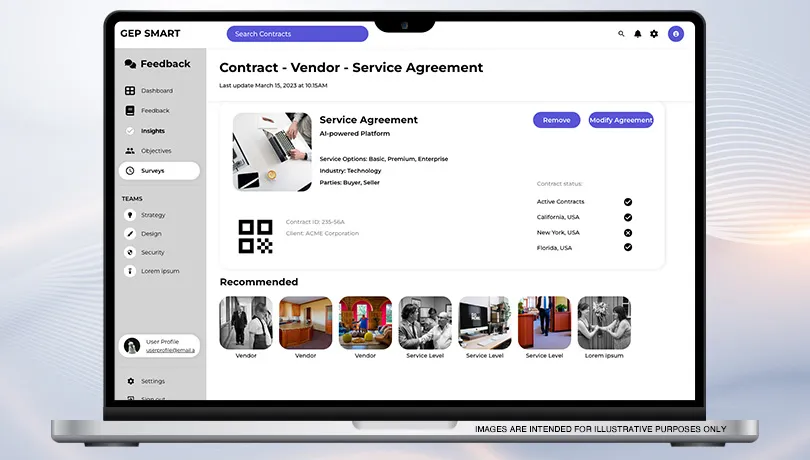Click the Dashboard grid icon in sidebar
Screen dimensions: 810x460
point(130,91)
